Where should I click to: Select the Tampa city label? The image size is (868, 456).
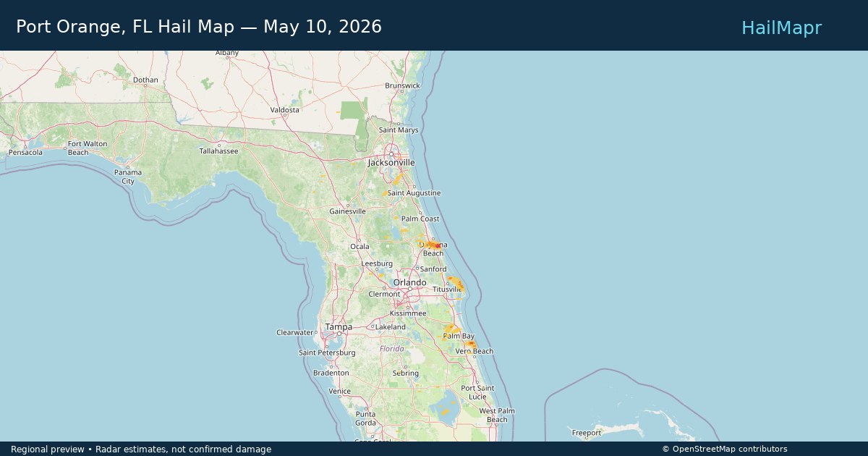(339, 327)
